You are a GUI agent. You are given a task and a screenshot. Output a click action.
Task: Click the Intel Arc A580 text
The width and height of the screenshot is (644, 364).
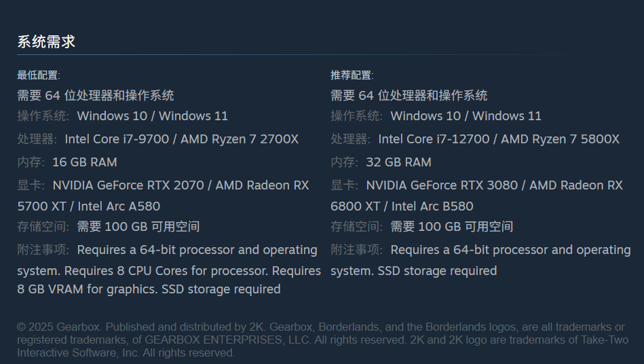point(119,206)
